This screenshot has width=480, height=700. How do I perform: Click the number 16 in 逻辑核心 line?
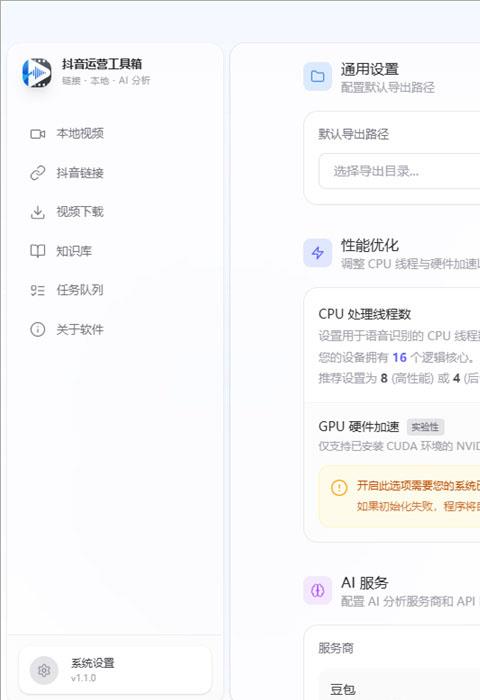coord(400,357)
